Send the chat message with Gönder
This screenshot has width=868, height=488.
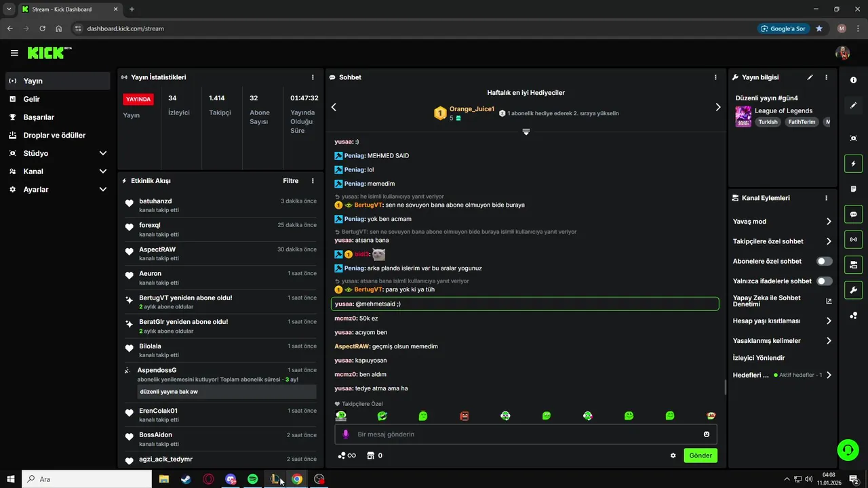[x=701, y=455]
